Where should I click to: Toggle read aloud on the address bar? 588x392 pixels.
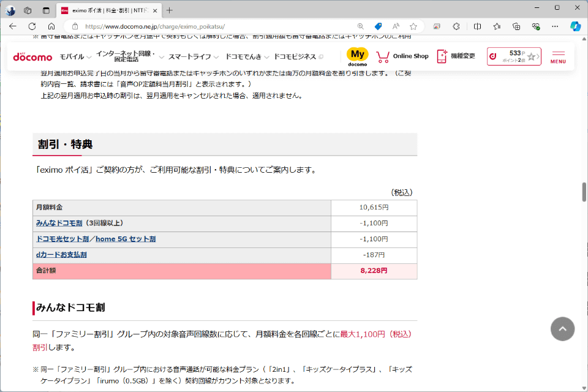tap(395, 27)
